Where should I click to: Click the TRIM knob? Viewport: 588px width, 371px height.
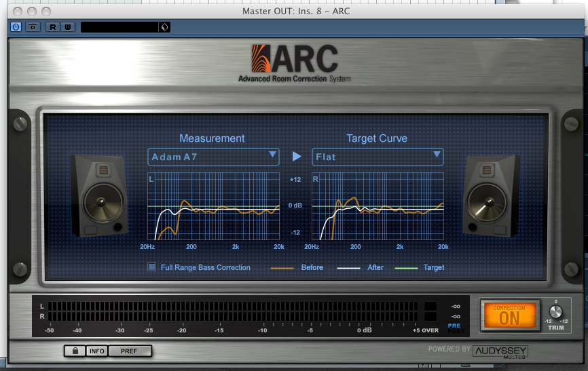(555, 311)
